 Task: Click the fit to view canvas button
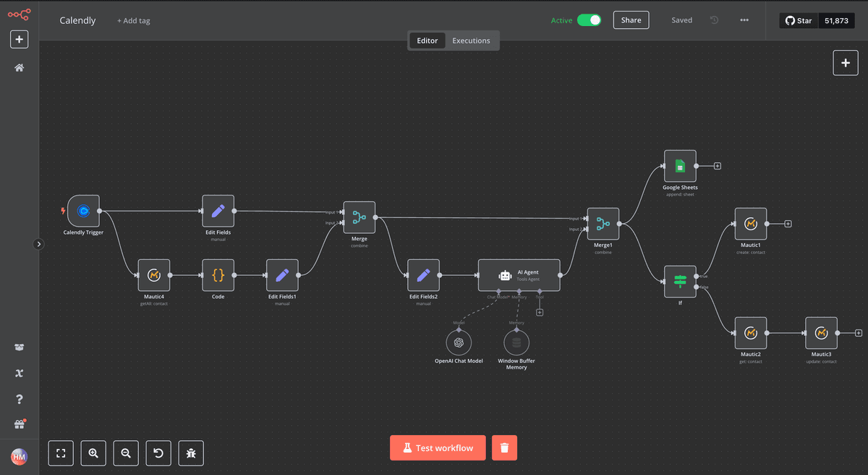coord(61,453)
